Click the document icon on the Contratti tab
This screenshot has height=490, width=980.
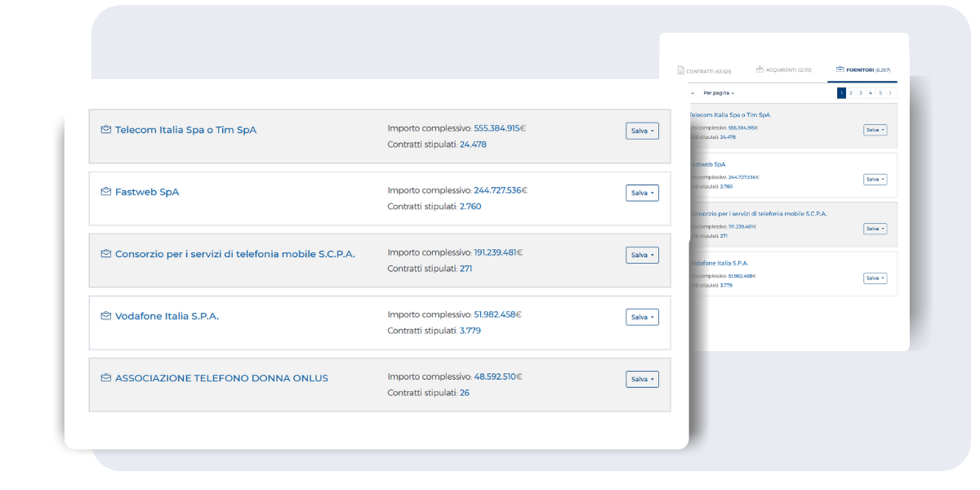(680, 71)
